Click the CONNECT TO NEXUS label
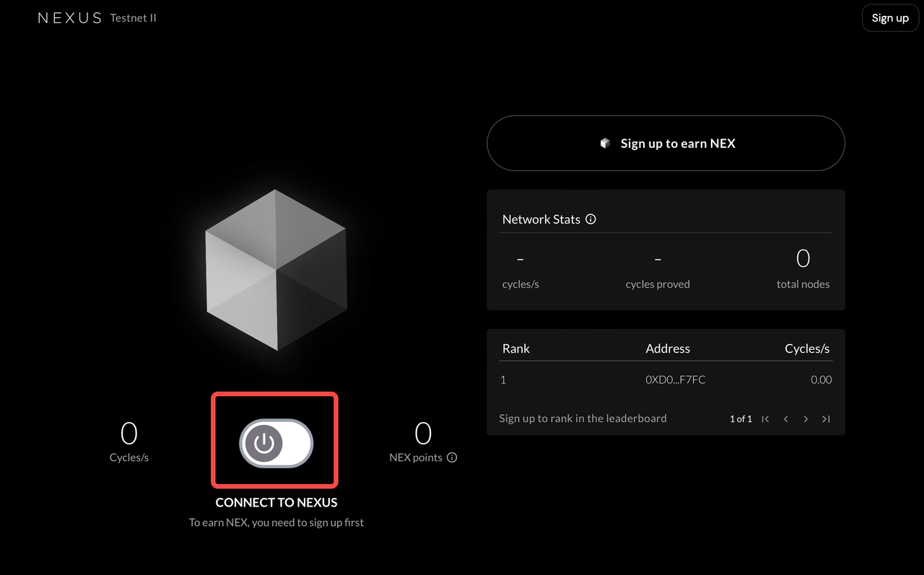This screenshot has height=575, width=924. tap(276, 502)
